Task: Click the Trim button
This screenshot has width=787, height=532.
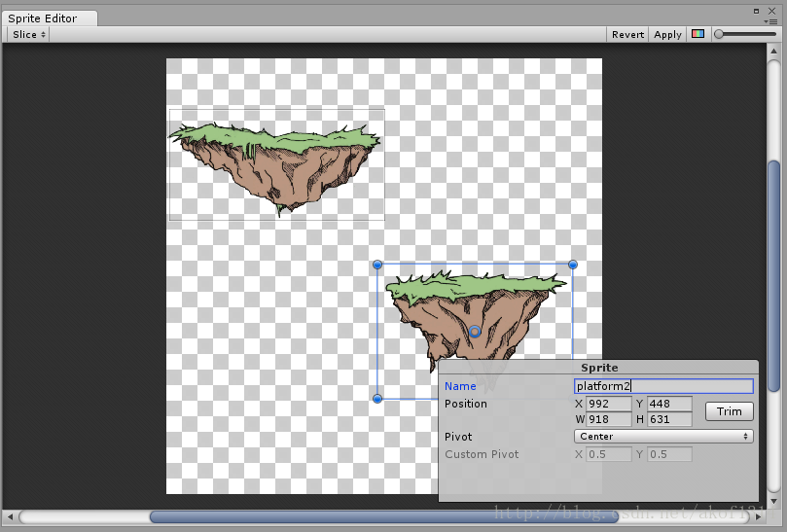Action: tap(730, 411)
